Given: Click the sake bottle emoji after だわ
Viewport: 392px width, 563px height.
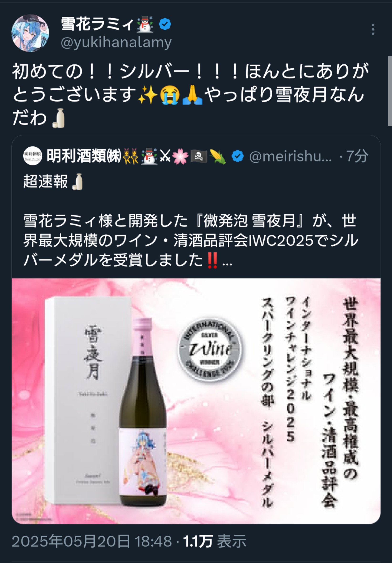Looking at the screenshot, I should [59, 118].
